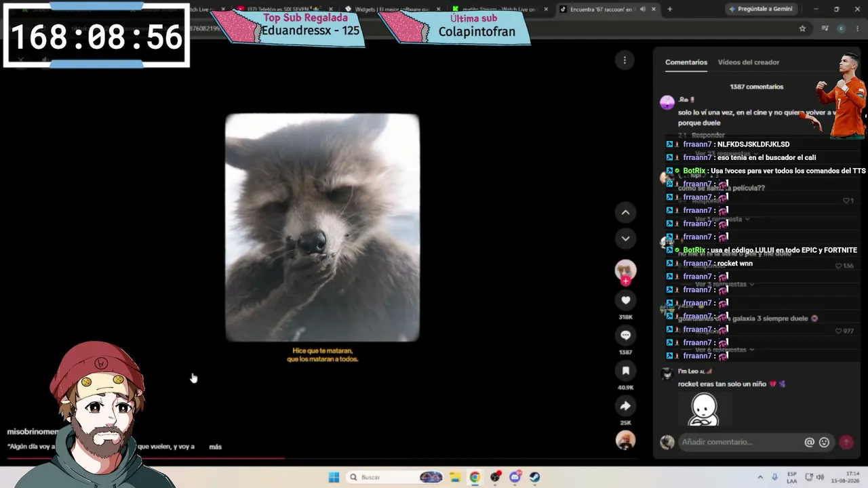The height and width of the screenshot is (488, 868).
Task: Insert a mention with the @ icon
Action: 809,442
